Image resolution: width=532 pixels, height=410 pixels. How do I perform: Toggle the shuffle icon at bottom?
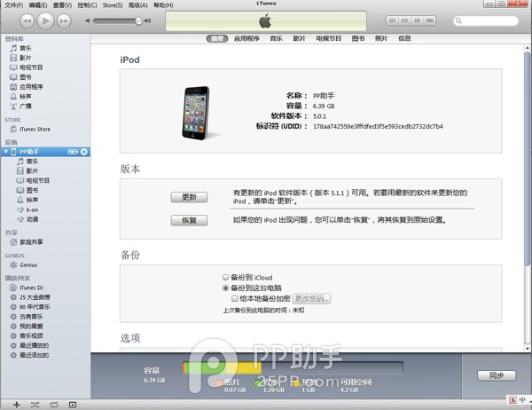coord(35,405)
